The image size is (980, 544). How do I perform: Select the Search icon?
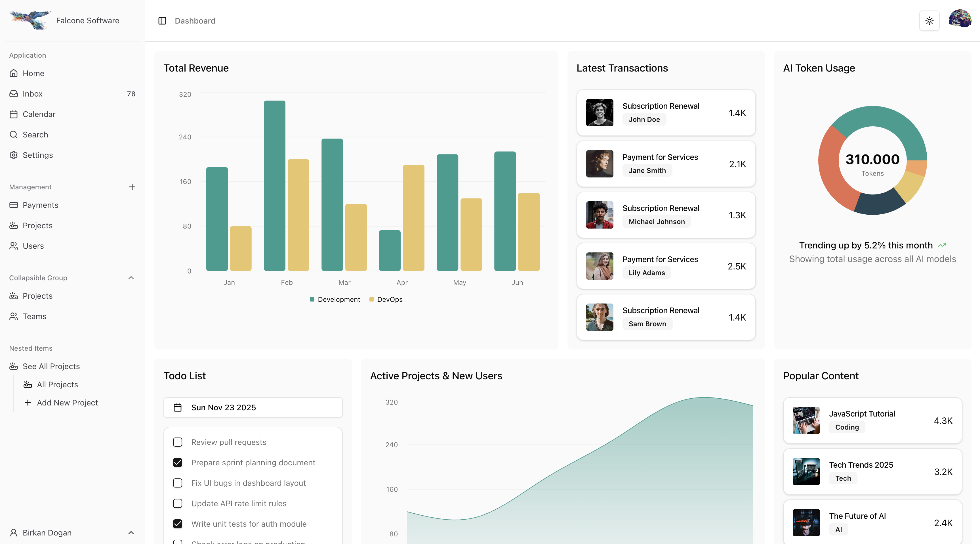coord(14,134)
